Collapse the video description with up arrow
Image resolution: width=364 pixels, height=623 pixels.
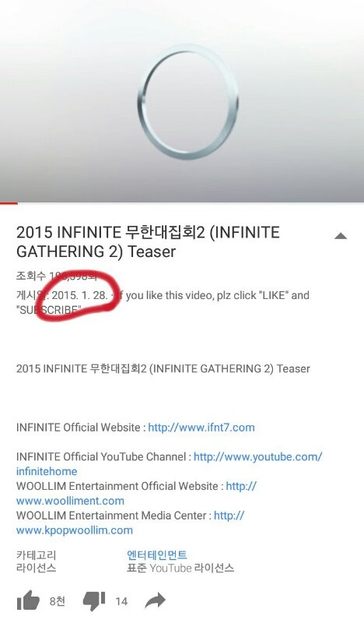pos(341,236)
